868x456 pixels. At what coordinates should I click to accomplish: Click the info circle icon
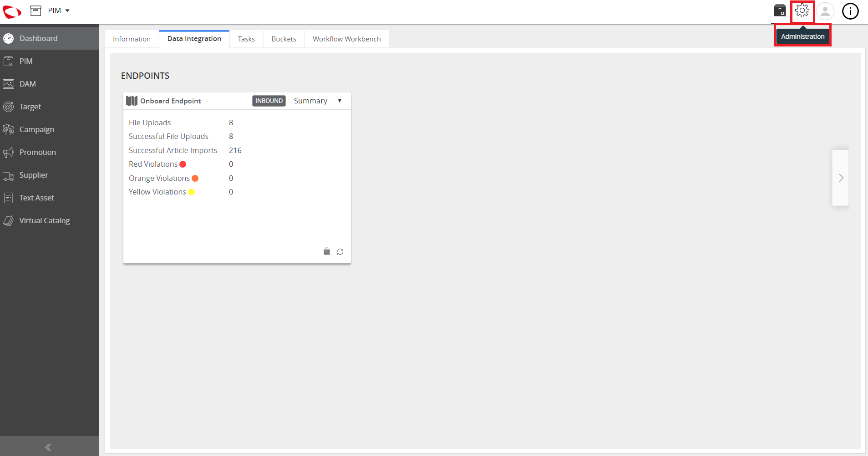click(x=850, y=11)
